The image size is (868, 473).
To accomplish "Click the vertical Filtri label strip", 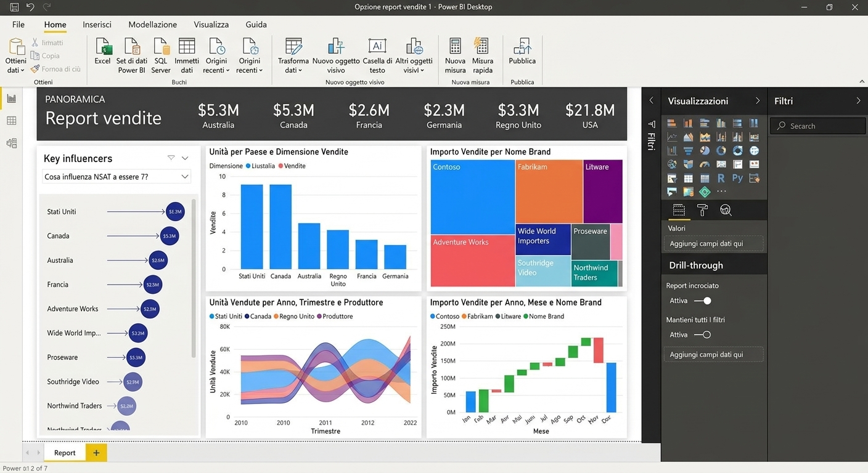I will tap(651, 135).
